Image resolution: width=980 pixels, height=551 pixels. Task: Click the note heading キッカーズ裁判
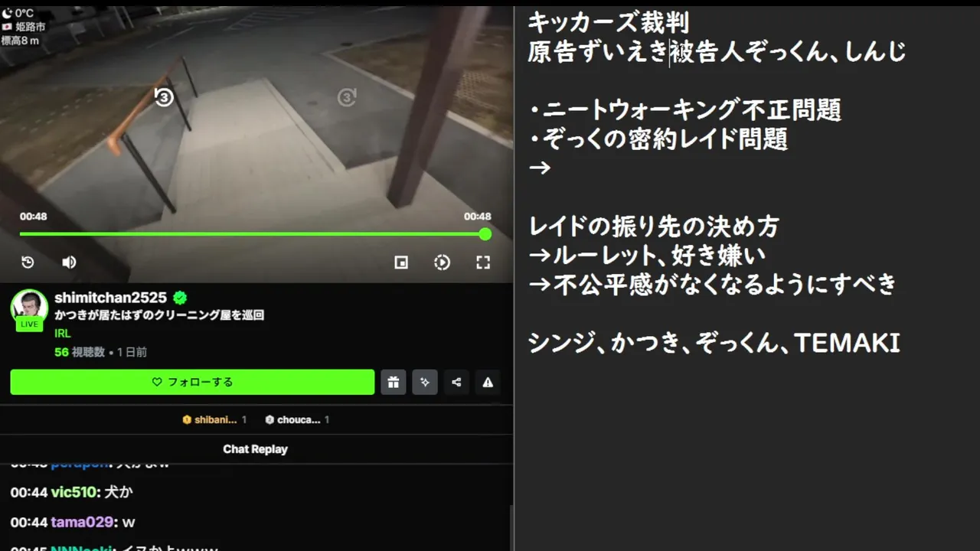[609, 22]
